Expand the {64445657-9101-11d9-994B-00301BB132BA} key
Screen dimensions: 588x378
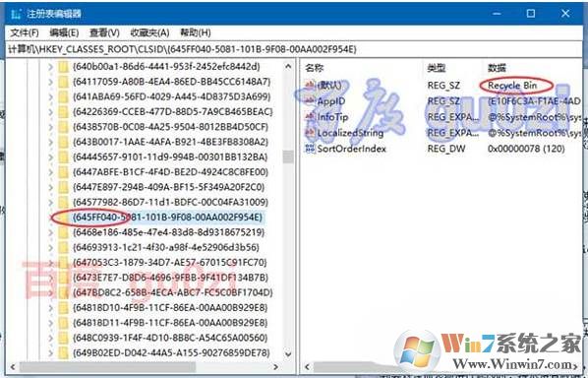coord(50,157)
